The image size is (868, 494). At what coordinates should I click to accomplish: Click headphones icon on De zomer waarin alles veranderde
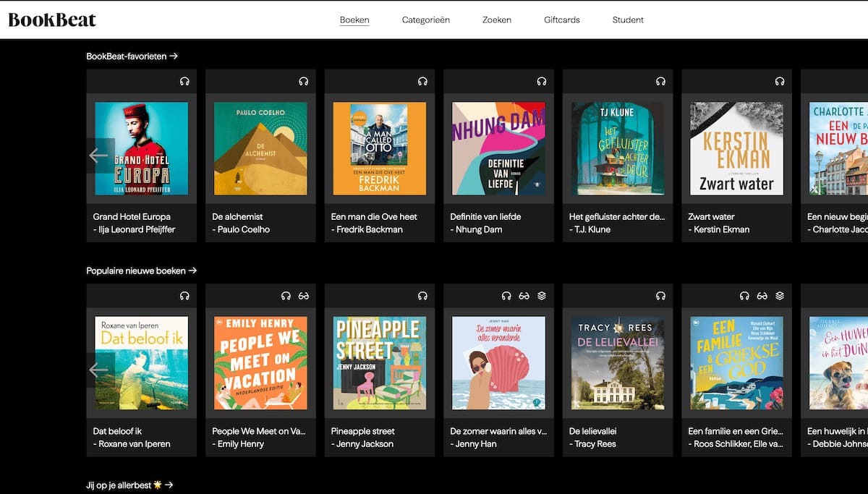pyautogui.click(x=506, y=296)
